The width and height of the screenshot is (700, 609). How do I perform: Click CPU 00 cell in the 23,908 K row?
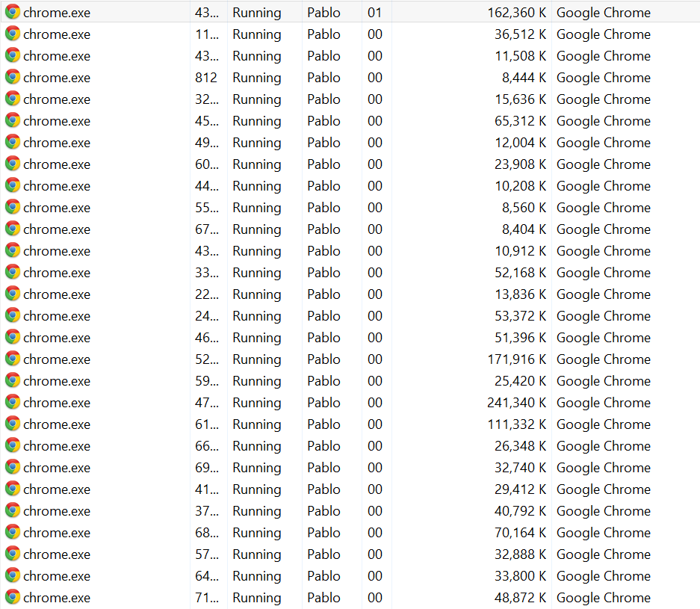375,164
